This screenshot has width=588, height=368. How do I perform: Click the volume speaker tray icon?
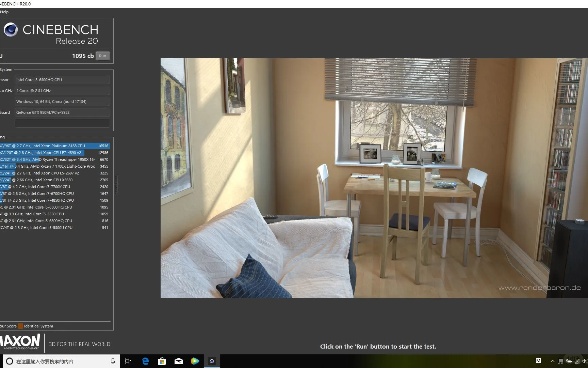[x=585, y=361]
